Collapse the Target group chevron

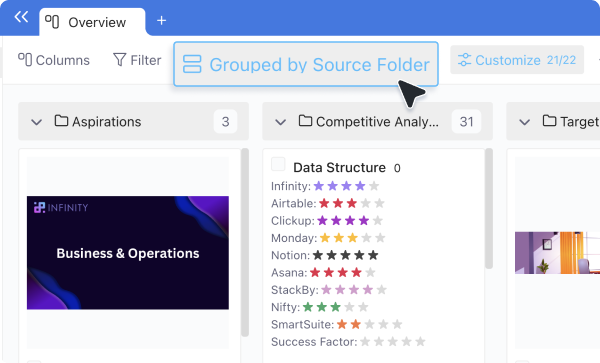click(525, 122)
